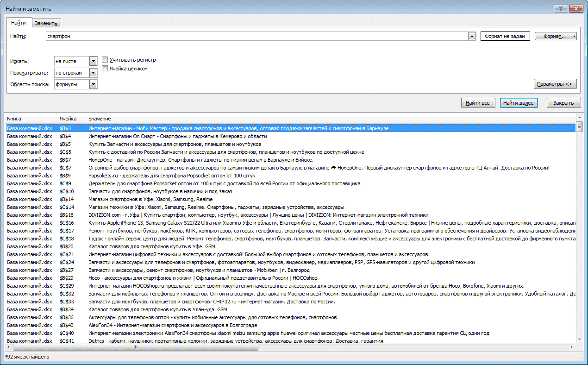Select result row for cell $C$9

[290, 183]
